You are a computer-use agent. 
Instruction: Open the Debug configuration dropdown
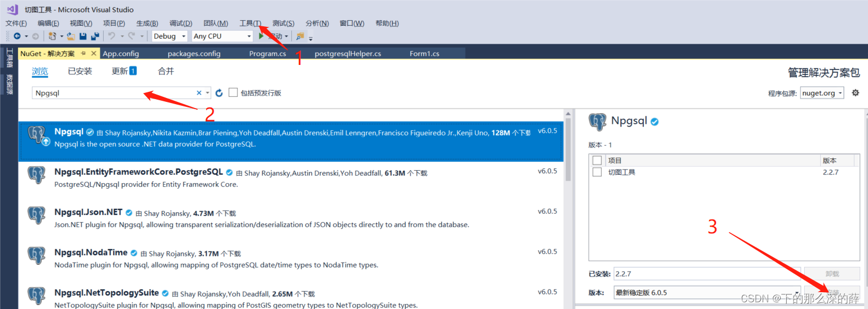[x=170, y=36]
